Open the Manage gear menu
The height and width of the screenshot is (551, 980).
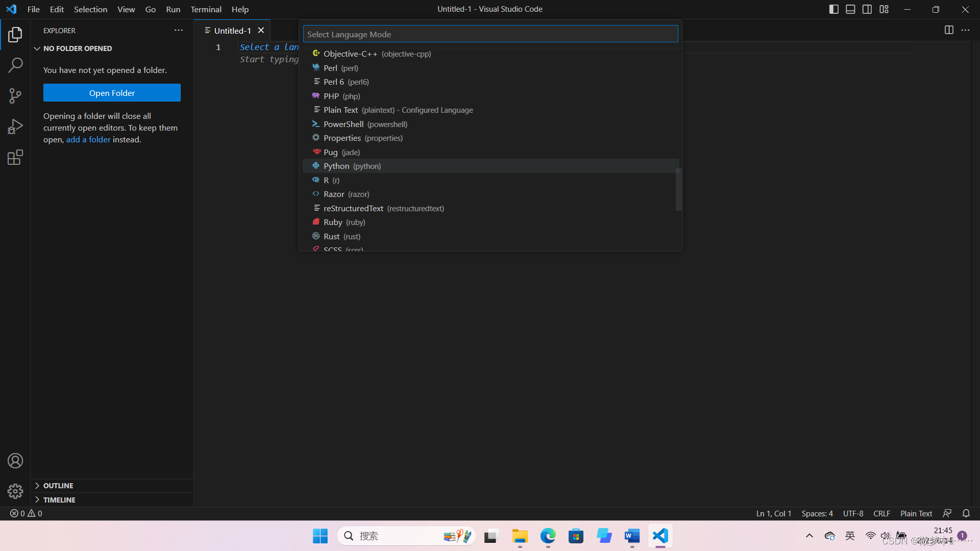pyautogui.click(x=15, y=491)
